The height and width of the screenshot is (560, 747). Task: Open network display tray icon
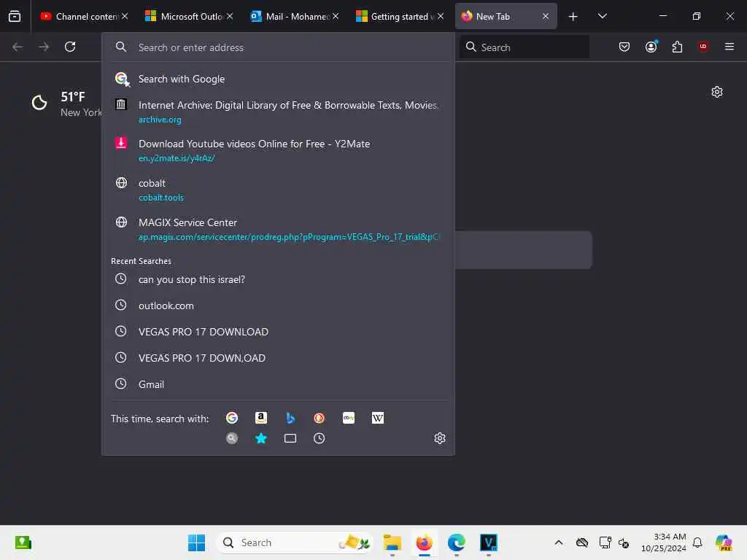tap(605, 542)
